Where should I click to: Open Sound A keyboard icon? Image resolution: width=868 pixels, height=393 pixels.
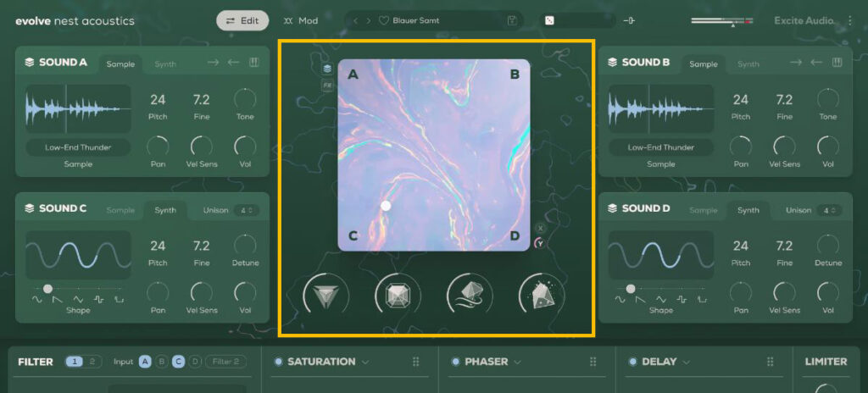(254, 63)
